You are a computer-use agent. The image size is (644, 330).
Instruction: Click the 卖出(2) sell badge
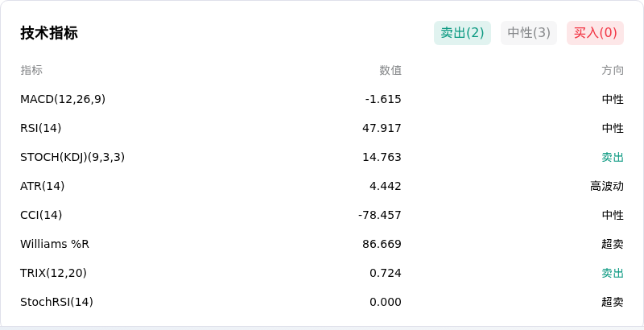pos(462,33)
